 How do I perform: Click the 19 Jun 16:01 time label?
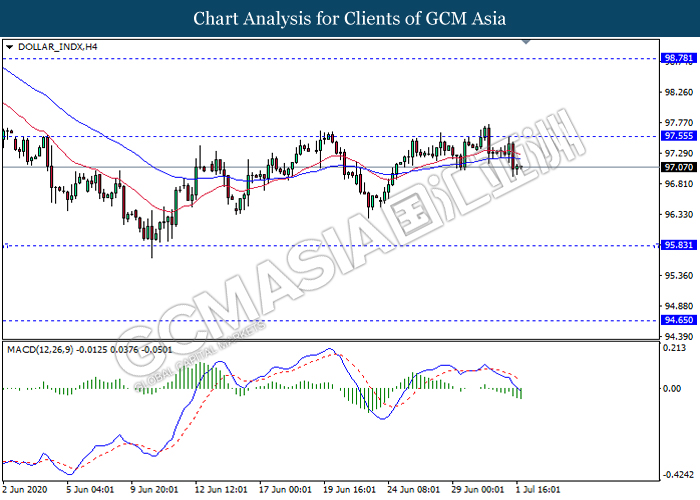(350, 490)
